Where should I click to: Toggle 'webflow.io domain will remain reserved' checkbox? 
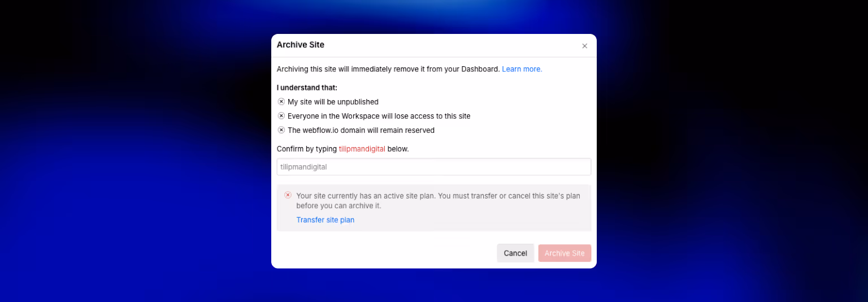(x=281, y=130)
